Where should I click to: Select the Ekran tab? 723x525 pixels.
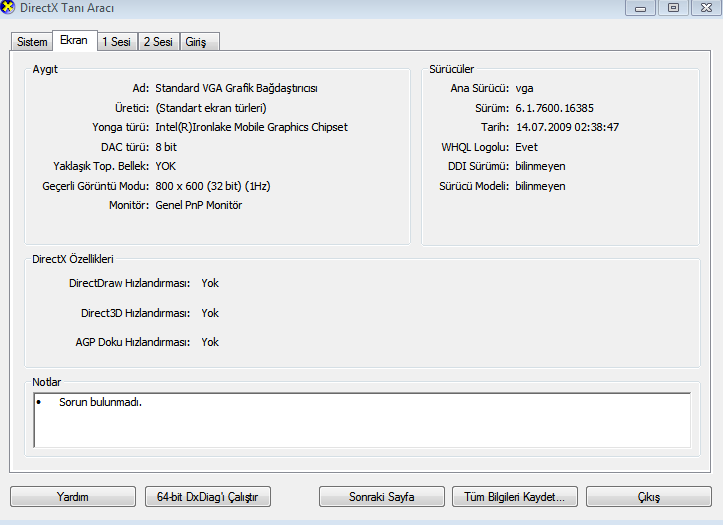pos(74,41)
